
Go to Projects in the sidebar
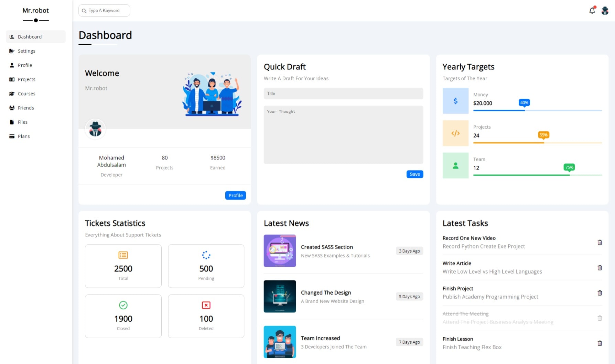(26, 79)
